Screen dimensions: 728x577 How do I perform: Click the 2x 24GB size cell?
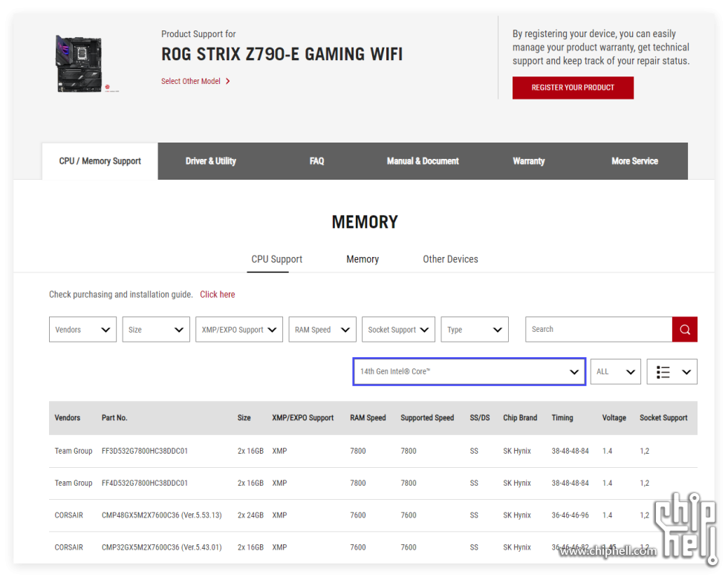click(x=250, y=515)
